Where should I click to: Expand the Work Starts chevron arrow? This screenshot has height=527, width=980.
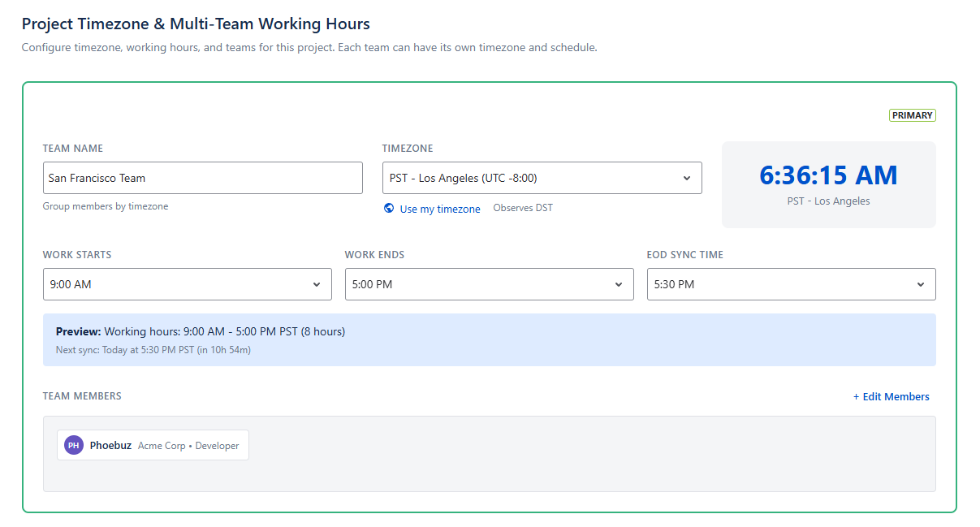[x=317, y=284]
